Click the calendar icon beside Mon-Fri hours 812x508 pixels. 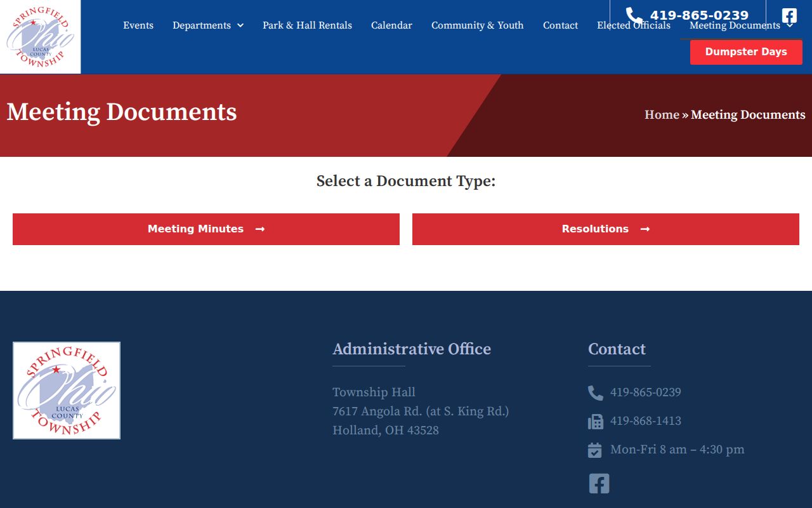594,450
